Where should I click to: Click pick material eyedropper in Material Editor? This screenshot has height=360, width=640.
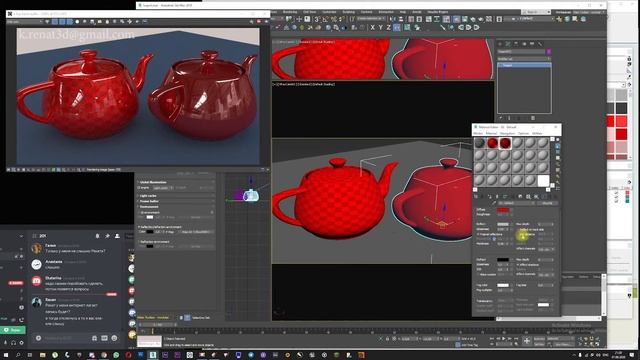tap(494, 203)
